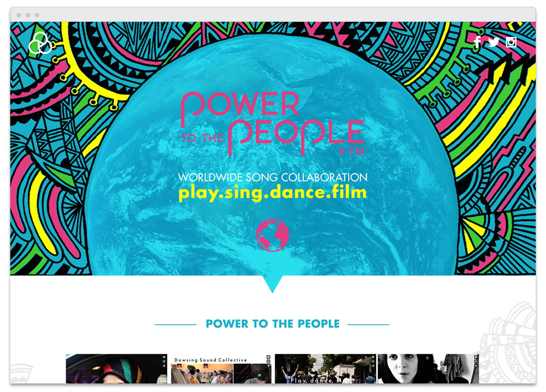This screenshot has height=392, width=546.
Task: Open the street dancing crowd video thumbnail
Action: [325, 368]
